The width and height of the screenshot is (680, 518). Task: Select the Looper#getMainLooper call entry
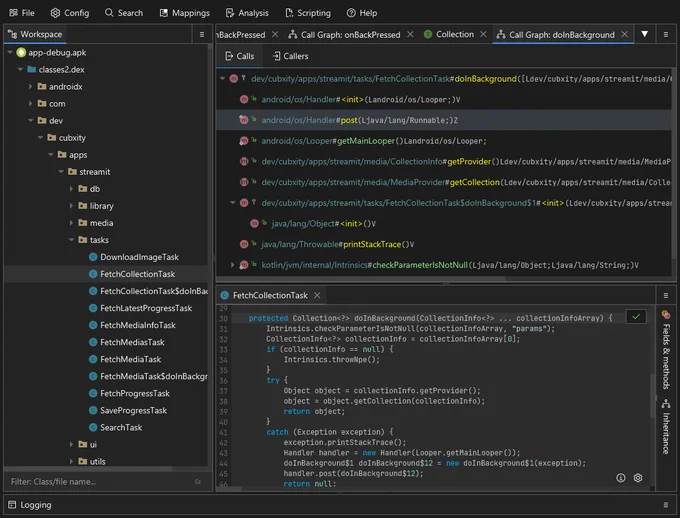tap(444, 141)
